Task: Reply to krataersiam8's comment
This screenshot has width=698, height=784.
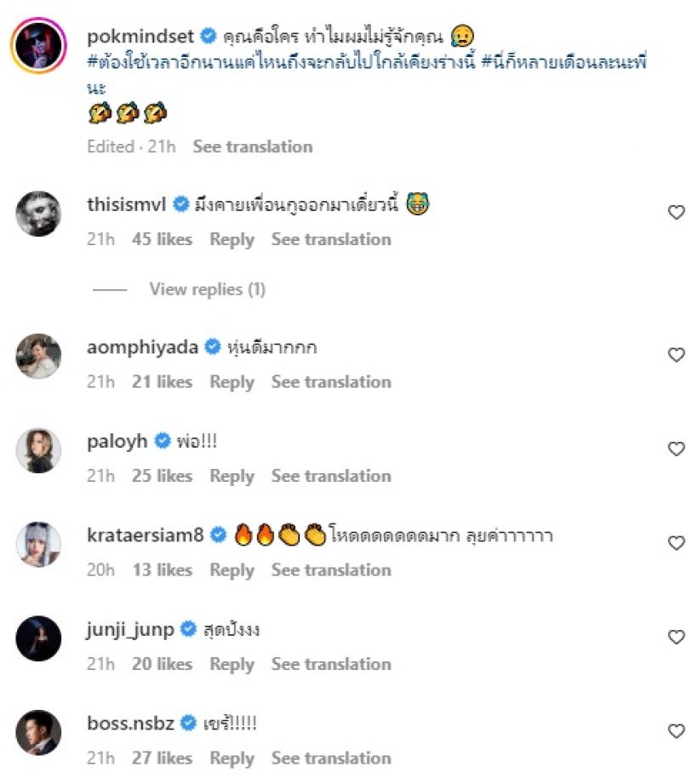Action: [x=232, y=569]
